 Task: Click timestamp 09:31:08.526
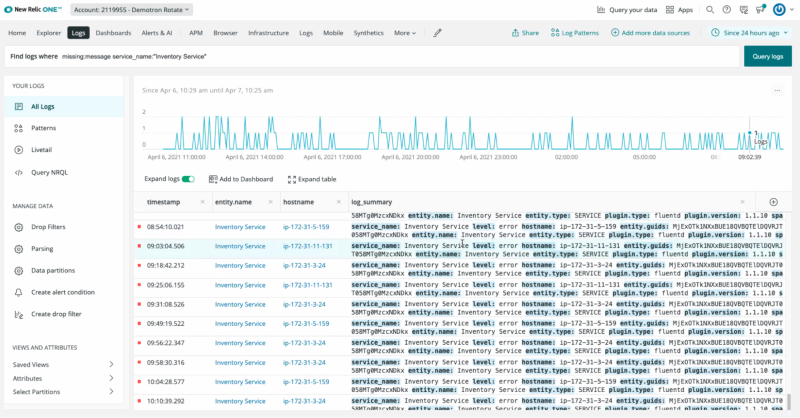(166, 305)
